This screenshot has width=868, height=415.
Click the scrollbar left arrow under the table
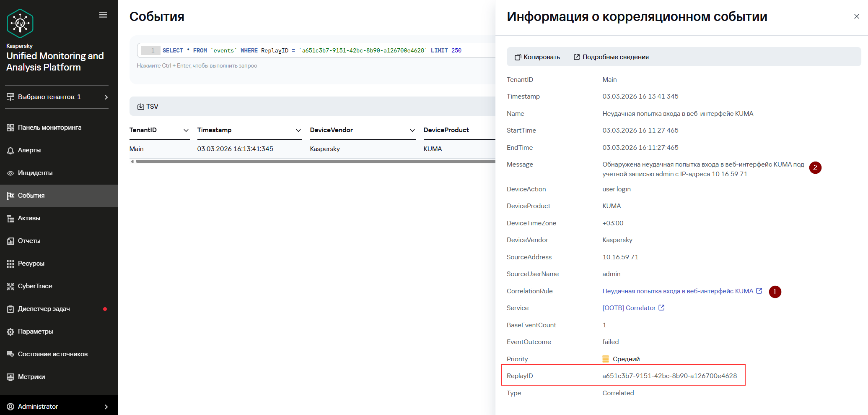(132, 161)
